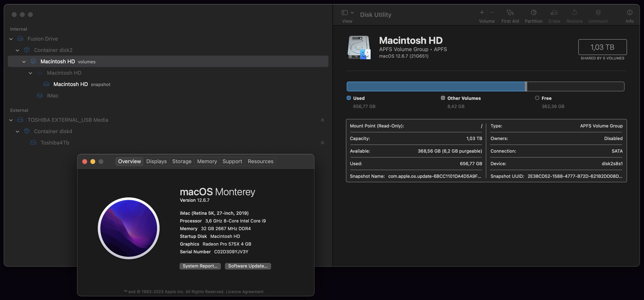Add a volume with plus icon
This screenshot has height=300, width=644.
tap(482, 12)
